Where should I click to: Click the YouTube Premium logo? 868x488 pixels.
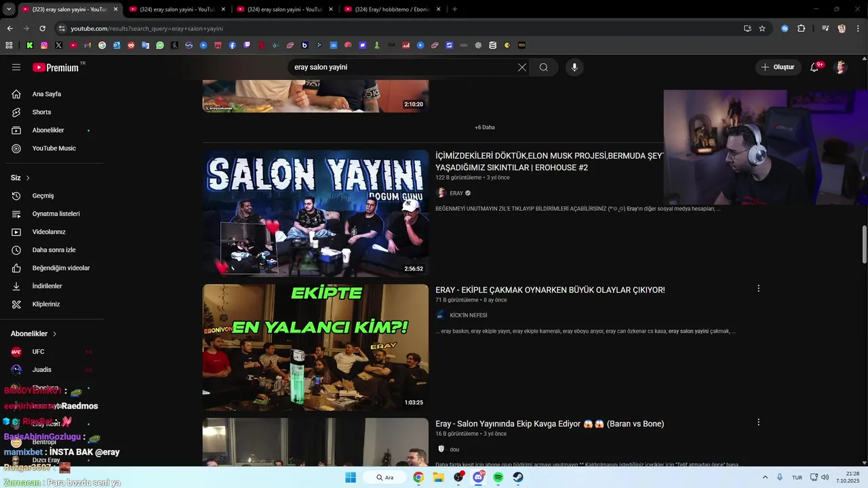(56, 67)
